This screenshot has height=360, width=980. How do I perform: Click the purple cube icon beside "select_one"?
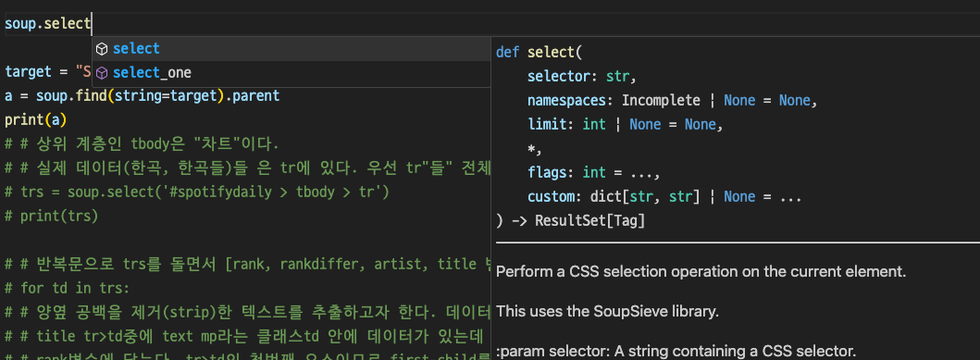point(102,73)
